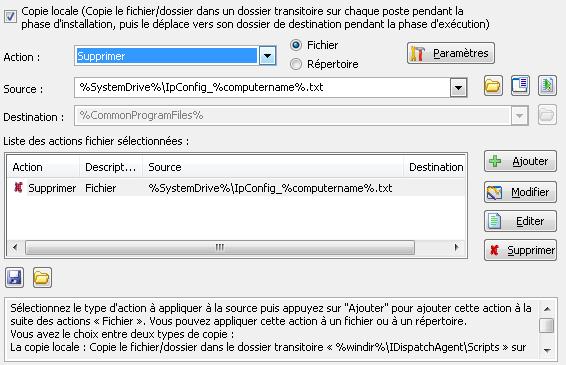Click the window panel icon beside Source
The height and width of the screenshot is (365, 566).
pyautogui.click(x=520, y=86)
